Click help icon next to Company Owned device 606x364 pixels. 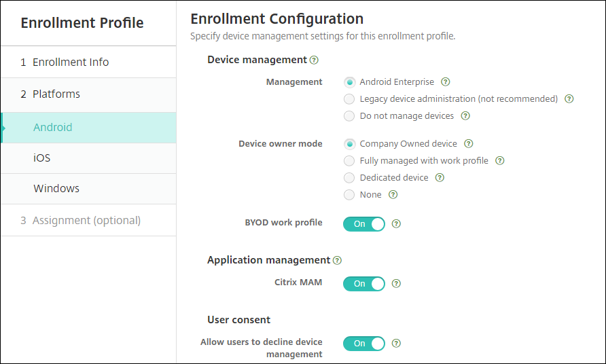pyautogui.click(x=468, y=144)
